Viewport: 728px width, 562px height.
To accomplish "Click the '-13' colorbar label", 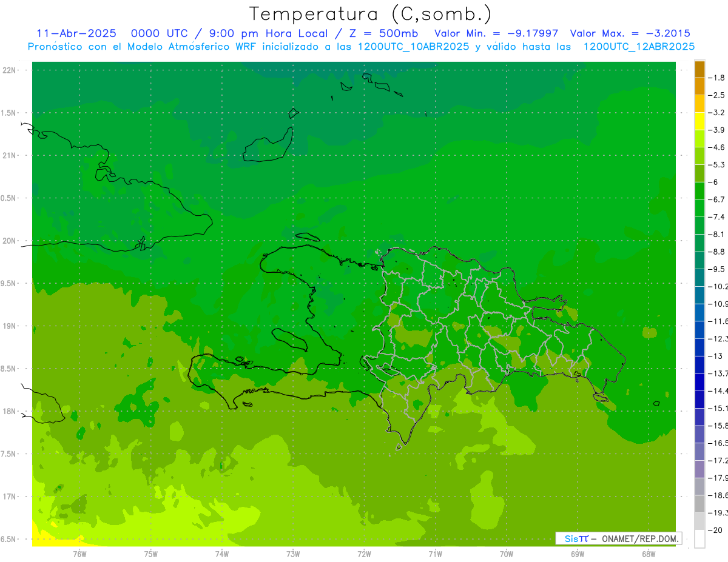I will pyautogui.click(x=716, y=356).
